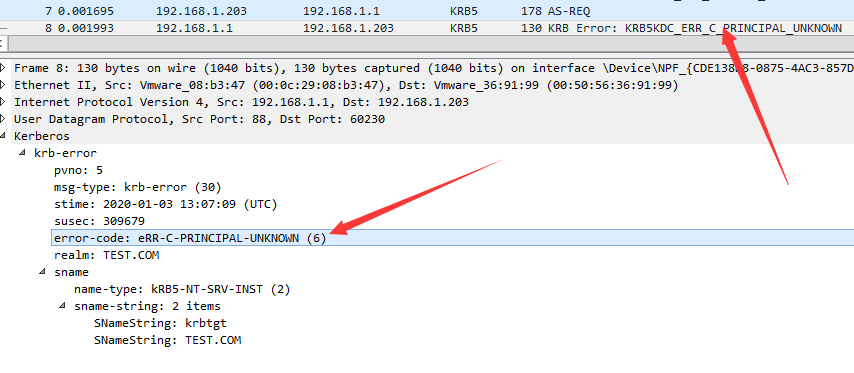Image resolution: width=854 pixels, height=373 pixels.
Task: Select the susec: 309679 field
Action: (x=99, y=221)
